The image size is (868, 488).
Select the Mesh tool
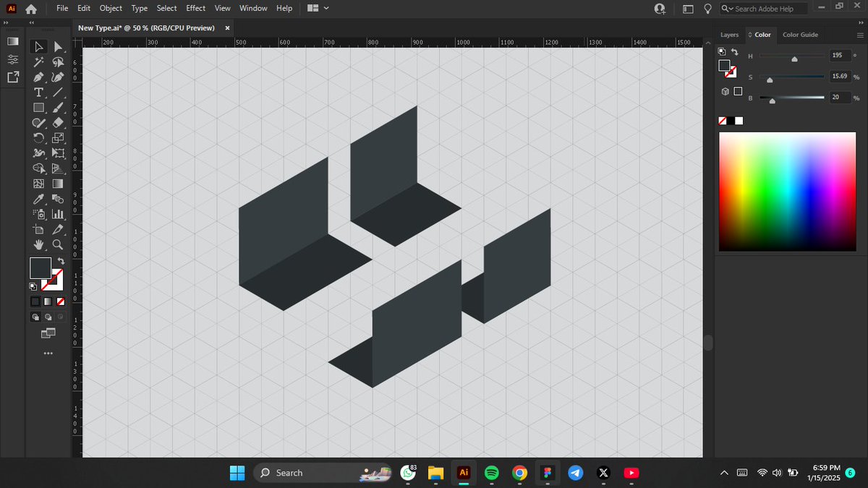[x=39, y=184]
